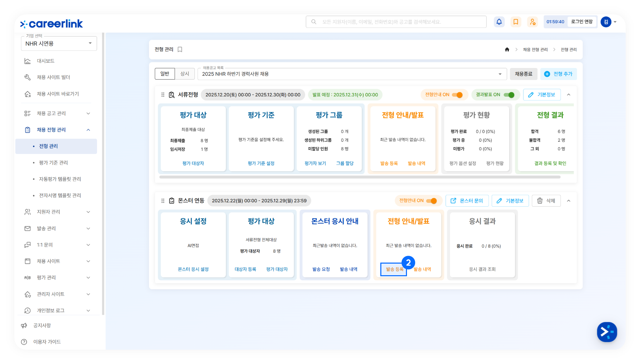The height and width of the screenshot is (364, 640).
Task: Click the home breadcrumb icon
Action: [507, 50]
